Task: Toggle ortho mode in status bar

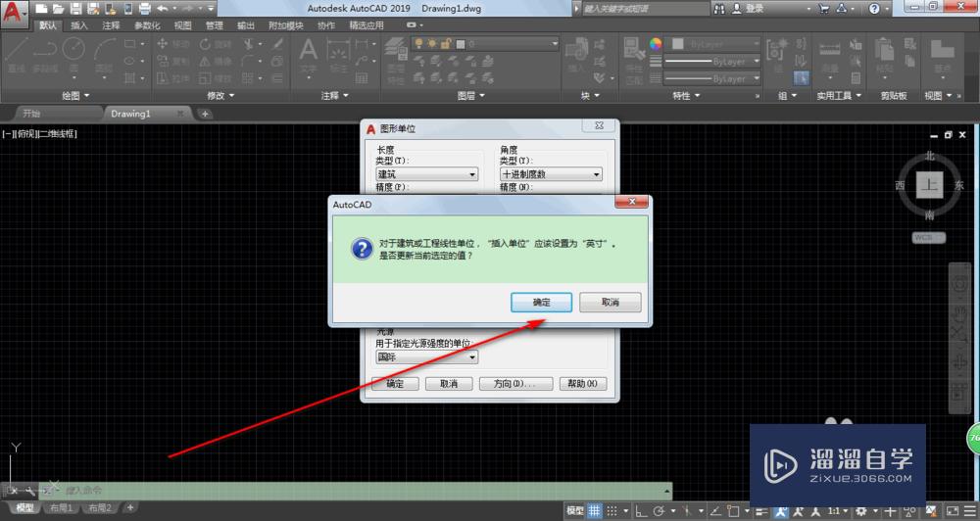Action: pyautogui.click(x=642, y=510)
